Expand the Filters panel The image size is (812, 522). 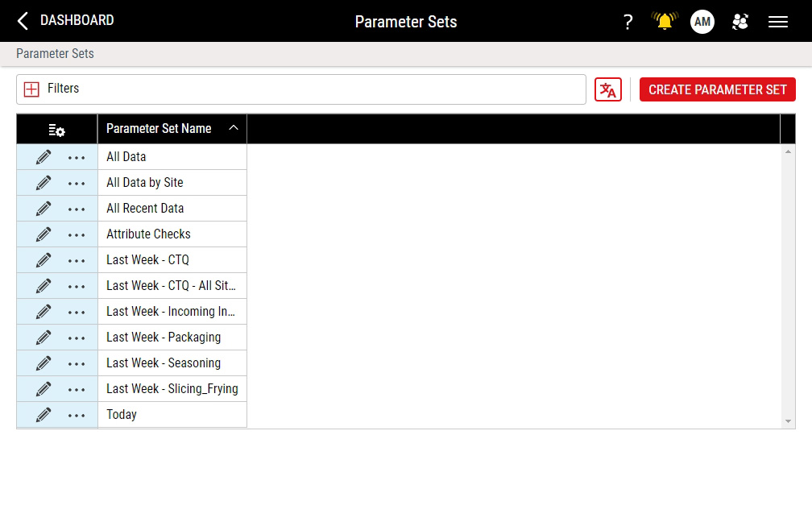coord(31,89)
